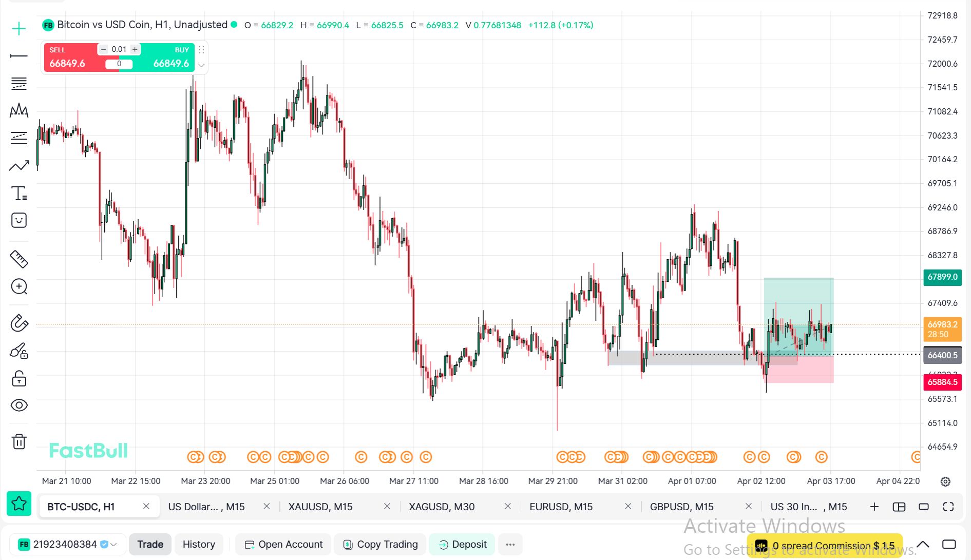Switch to the XAUUSD, M15 tab
The height and width of the screenshot is (560, 971).
click(320, 507)
